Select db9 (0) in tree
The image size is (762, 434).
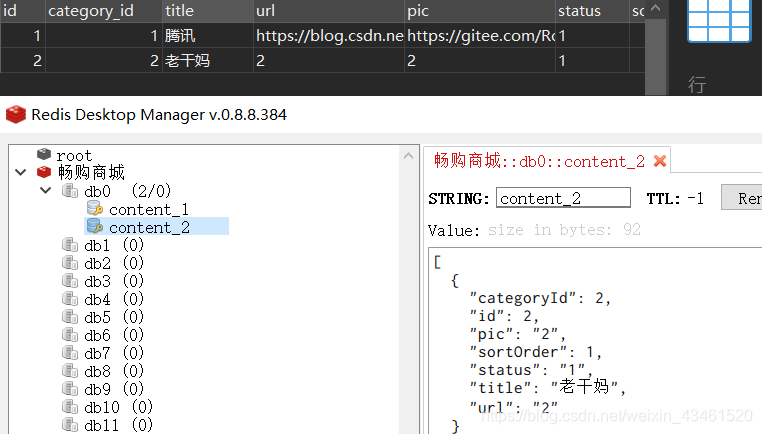click(x=114, y=389)
